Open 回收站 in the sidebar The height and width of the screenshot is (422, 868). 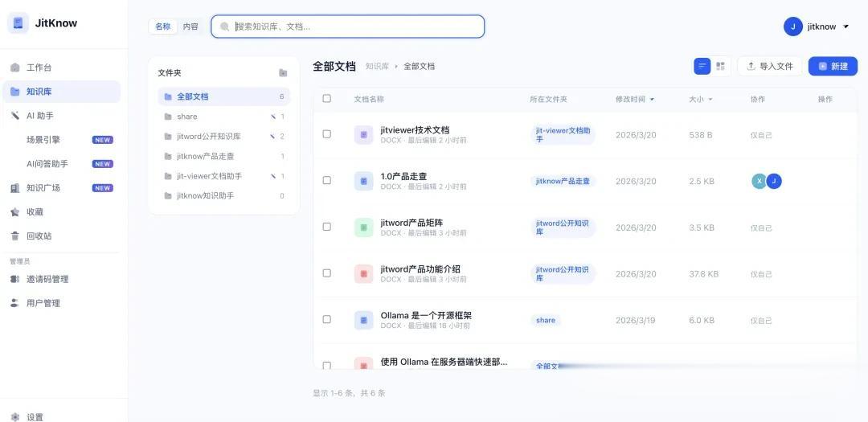(x=39, y=236)
